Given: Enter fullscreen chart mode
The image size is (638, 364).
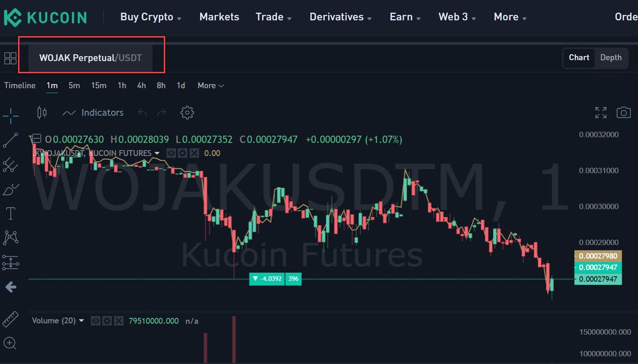Looking at the screenshot, I should click(x=601, y=113).
